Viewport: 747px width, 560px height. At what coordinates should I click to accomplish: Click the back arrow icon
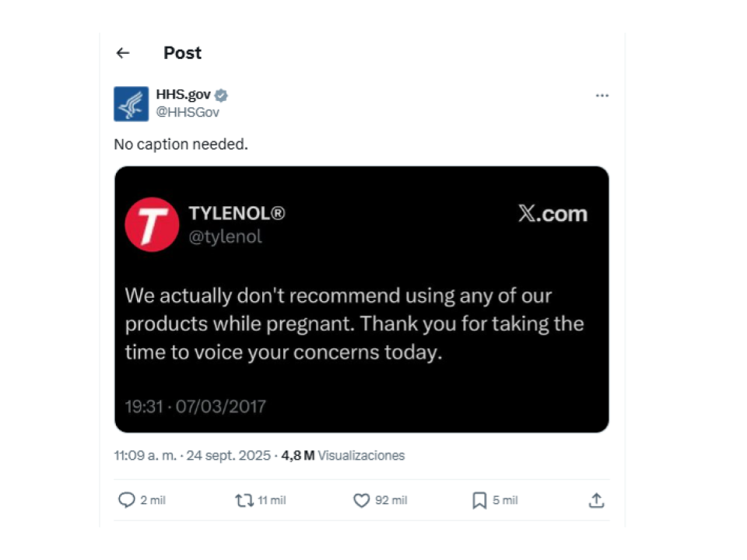pyautogui.click(x=123, y=53)
